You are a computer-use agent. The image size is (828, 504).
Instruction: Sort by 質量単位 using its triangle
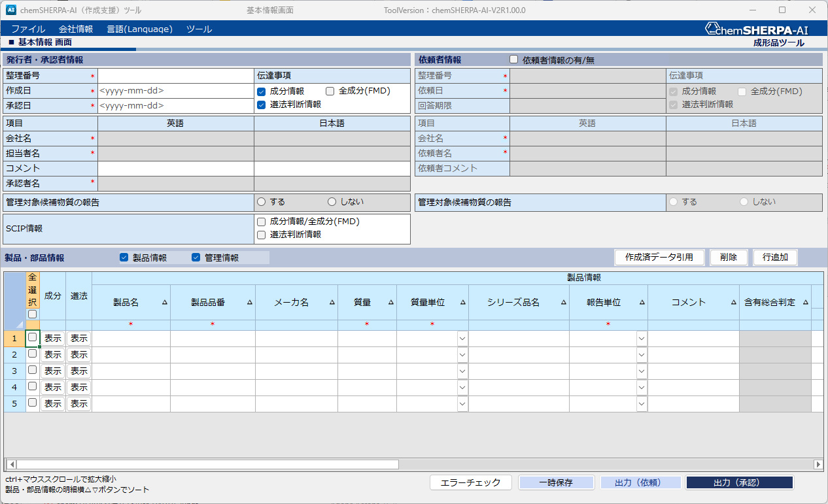tap(462, 303)
